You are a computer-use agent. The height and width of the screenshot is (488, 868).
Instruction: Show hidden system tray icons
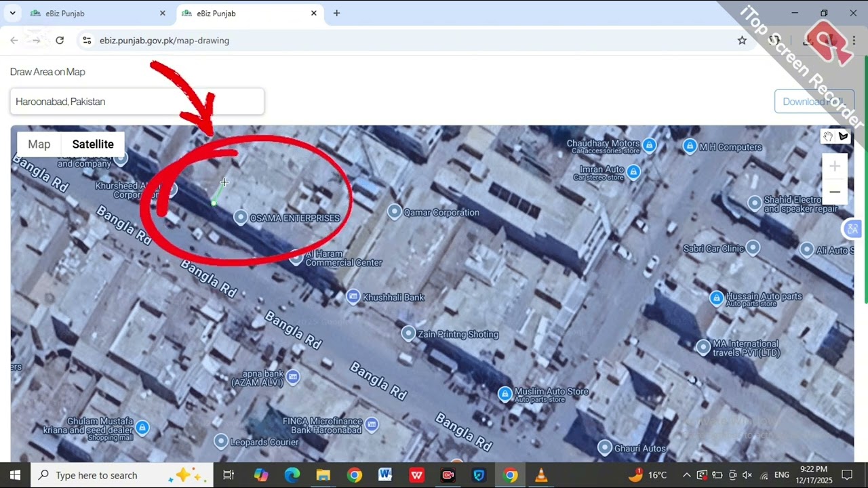point(686,475)
